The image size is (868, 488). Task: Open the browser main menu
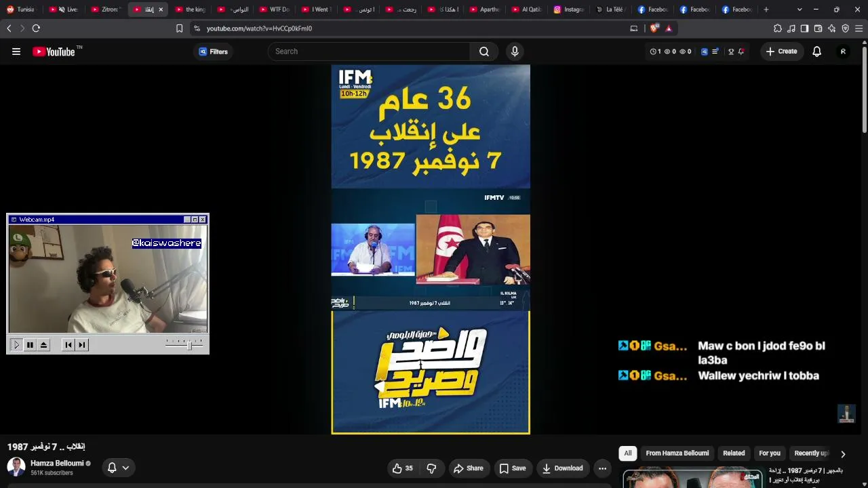pos(859,28)
